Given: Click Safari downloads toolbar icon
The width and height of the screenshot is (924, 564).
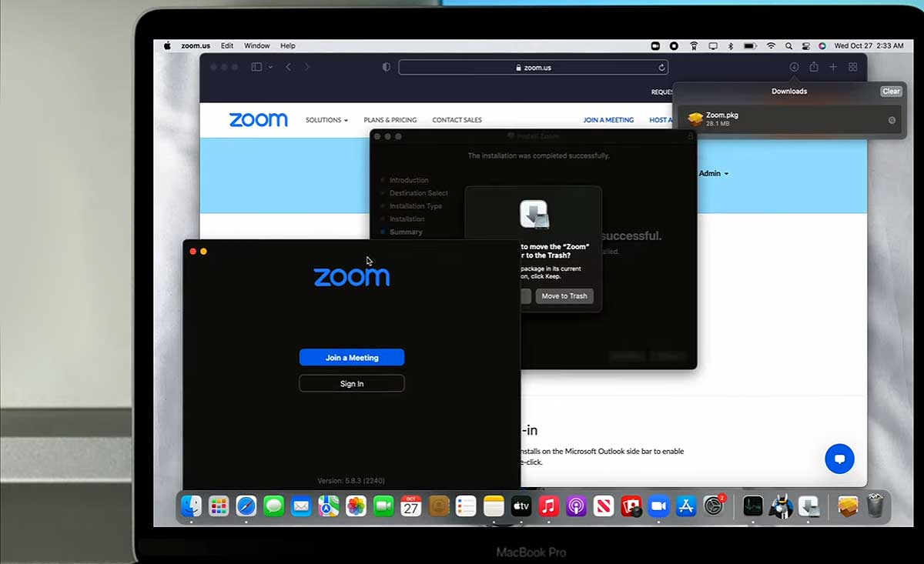Looking at the screenshot, I should pos(794,67).
